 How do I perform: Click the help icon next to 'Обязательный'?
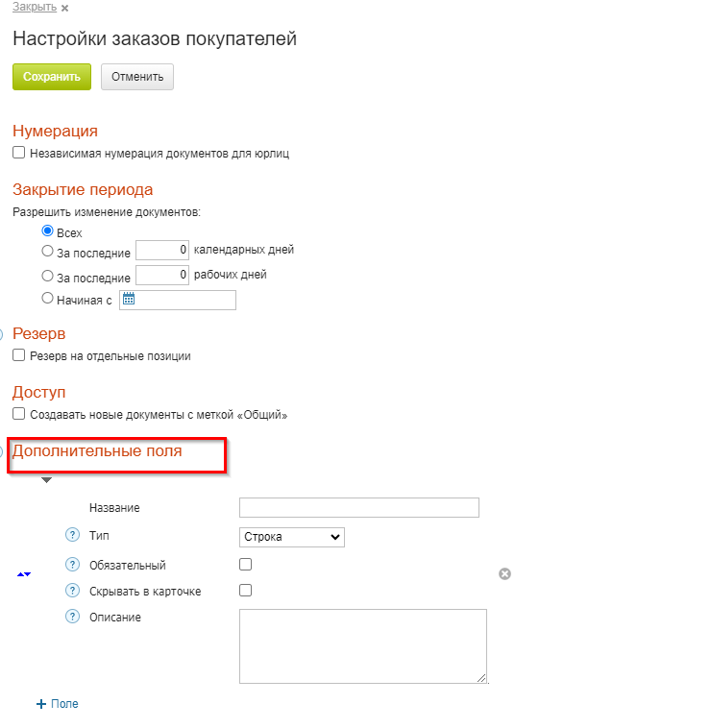pyautogui.click(x=72, y=565)
